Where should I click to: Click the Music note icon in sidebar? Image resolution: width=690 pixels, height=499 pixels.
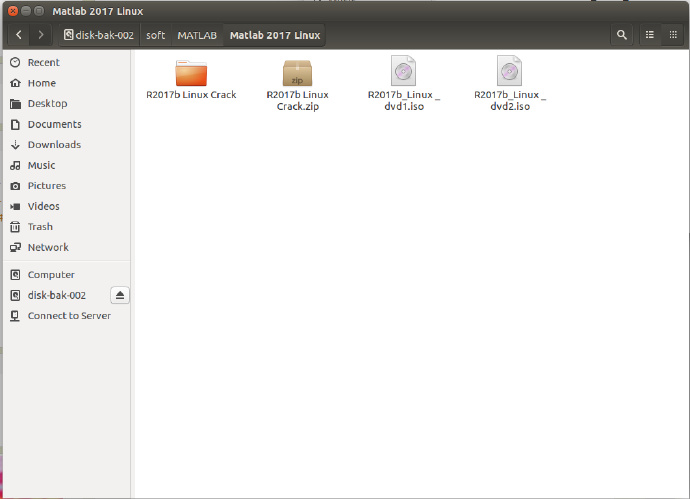(15, 165)
